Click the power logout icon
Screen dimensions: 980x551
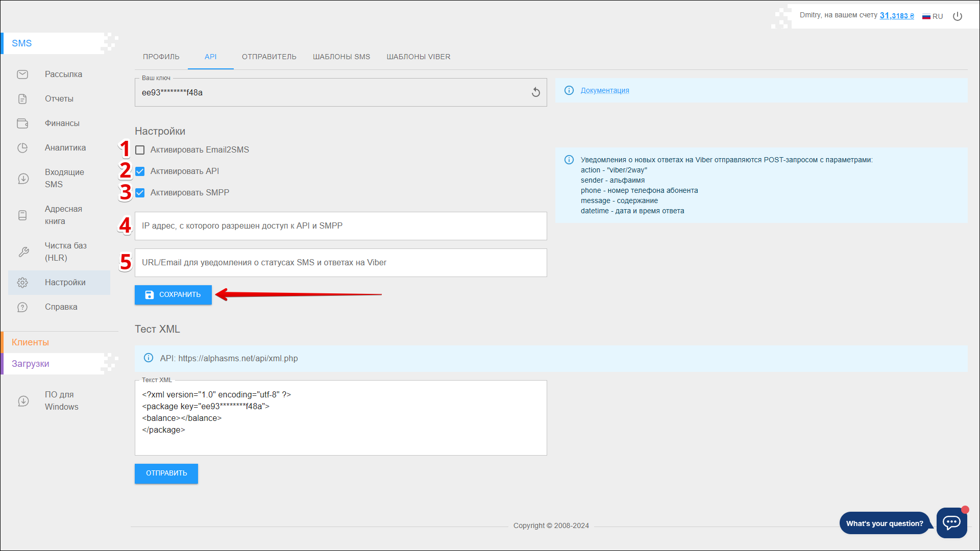click(958, 16)
